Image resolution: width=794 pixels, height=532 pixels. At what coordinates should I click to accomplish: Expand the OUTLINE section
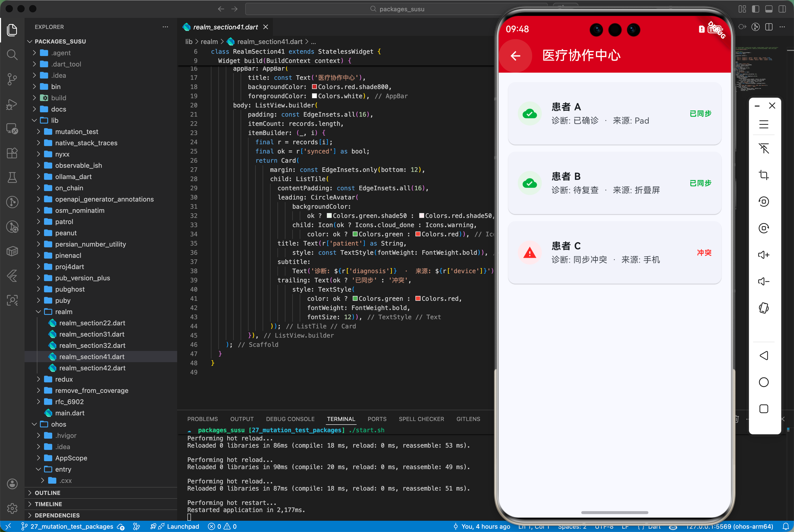pos(47,493)
